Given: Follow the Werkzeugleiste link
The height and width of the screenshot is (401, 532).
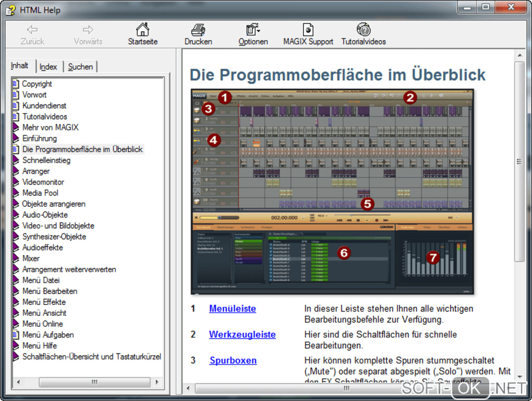Looking at the screenshot, I should point(242,335).
